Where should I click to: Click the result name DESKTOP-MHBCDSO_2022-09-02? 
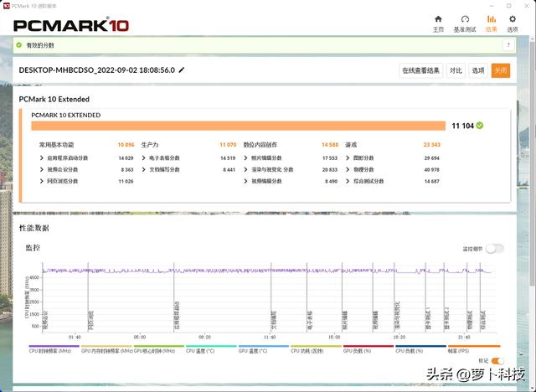point(97,70)
